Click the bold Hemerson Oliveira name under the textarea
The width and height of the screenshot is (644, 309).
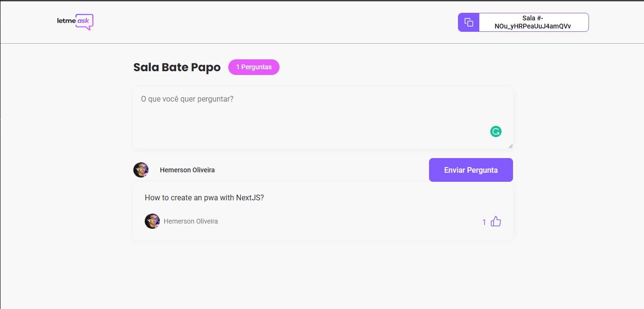click(187, 170)
